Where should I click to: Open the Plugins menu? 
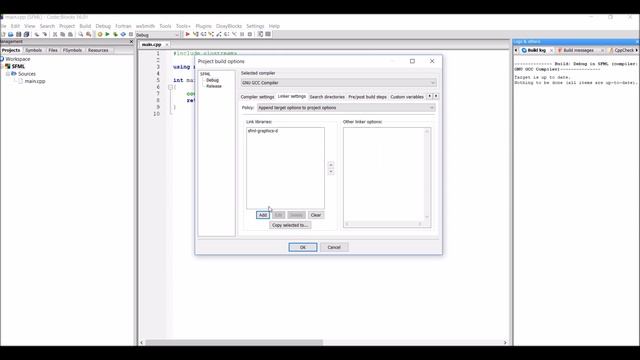tap(203, 26)
